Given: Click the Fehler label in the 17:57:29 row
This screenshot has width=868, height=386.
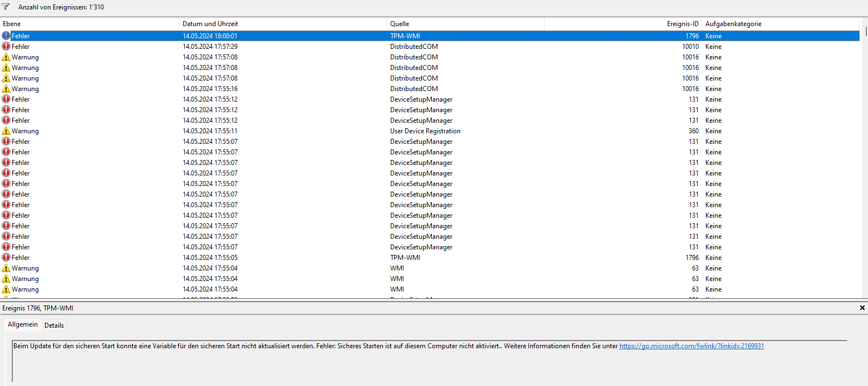Looking at the screenshot, I should pos(21,46).
